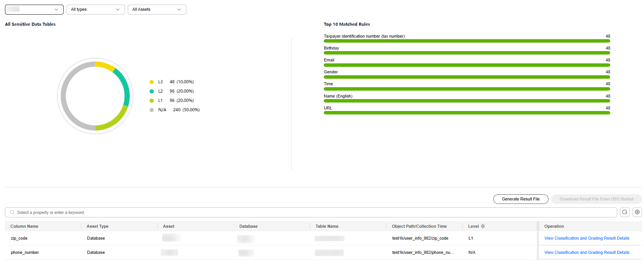
Task: Click the Column Name header
Action: click(x=24, y=226)
